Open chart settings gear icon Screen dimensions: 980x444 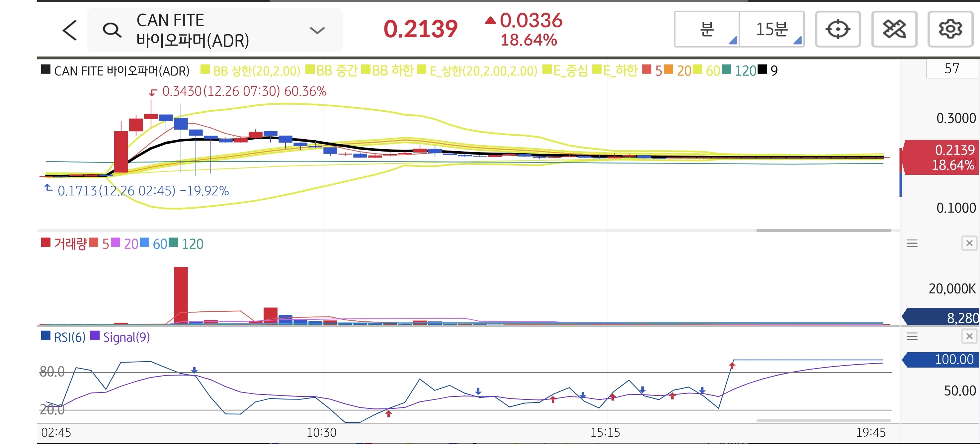(x=950, y=29)
